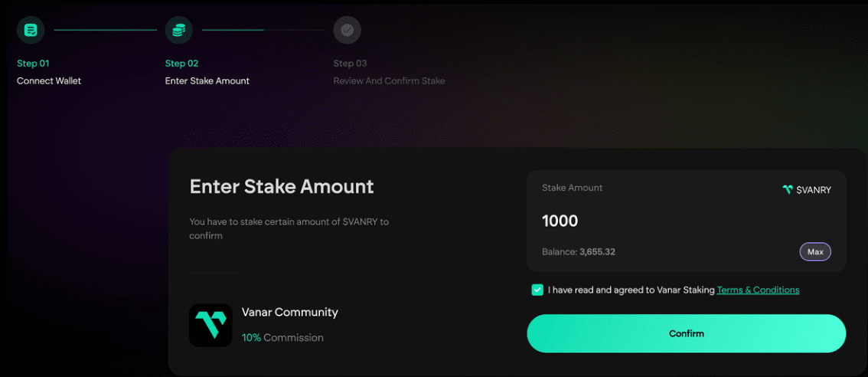Screen dimensions: 868x377
Task: Jump to the Review And Confirm Stake step
Action: point(389,80)
